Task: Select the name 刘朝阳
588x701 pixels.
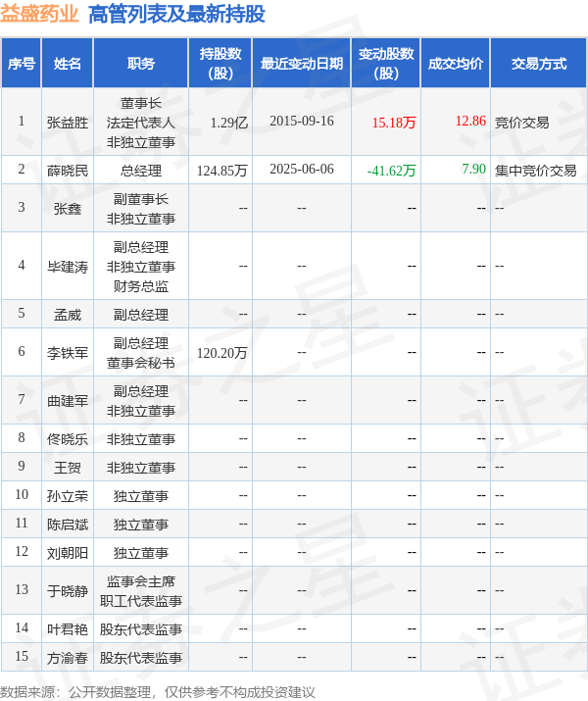Action: click(68, 553)
